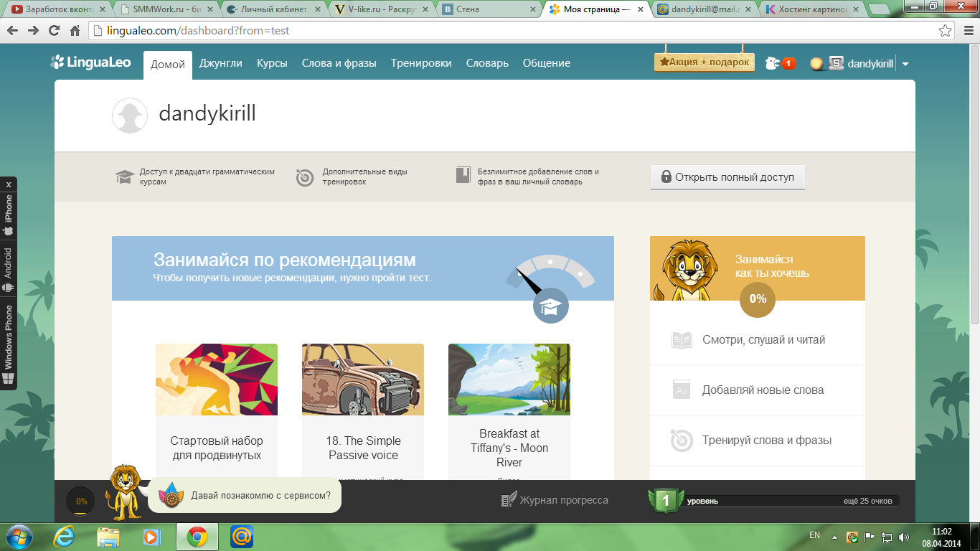Open the Джунгли menu item
The width and height of the screenshot is (980, 551).
[221, 63]
